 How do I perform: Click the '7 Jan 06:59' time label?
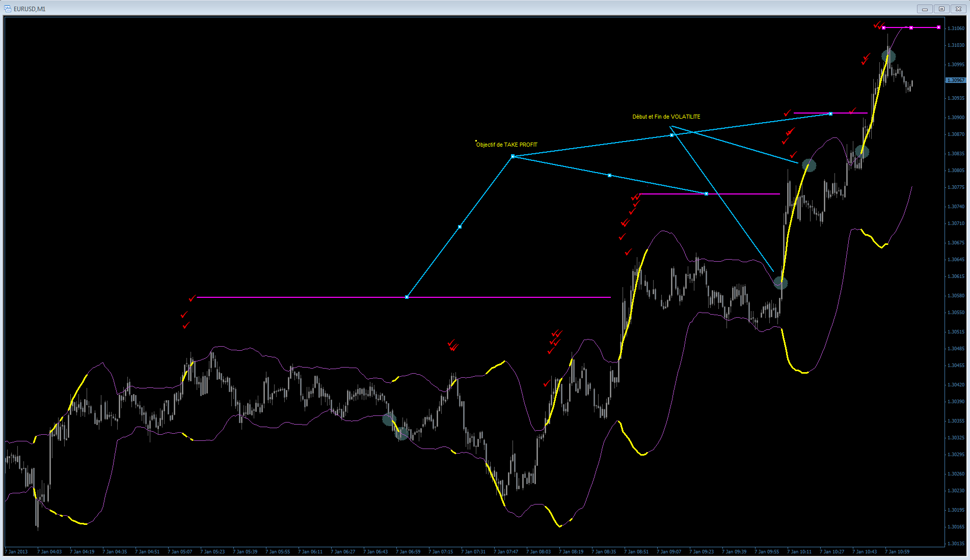click(x=408, y=552)
